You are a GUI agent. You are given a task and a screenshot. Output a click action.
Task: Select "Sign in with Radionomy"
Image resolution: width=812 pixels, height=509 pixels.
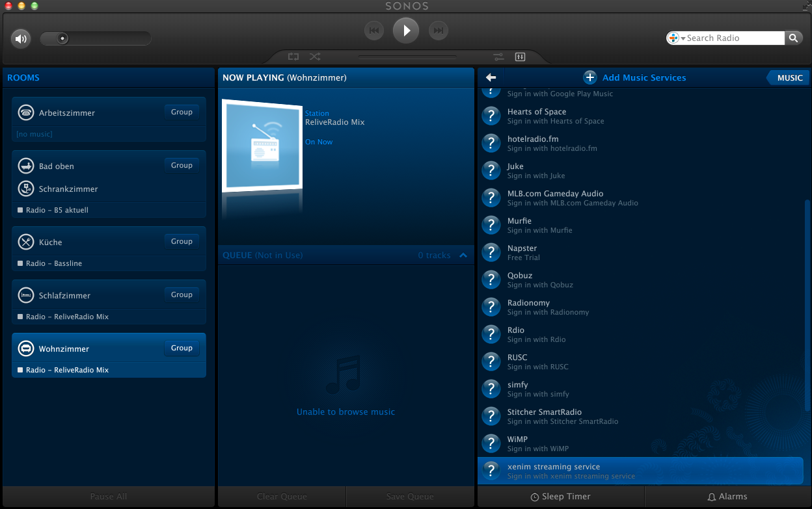pos(548,313)
